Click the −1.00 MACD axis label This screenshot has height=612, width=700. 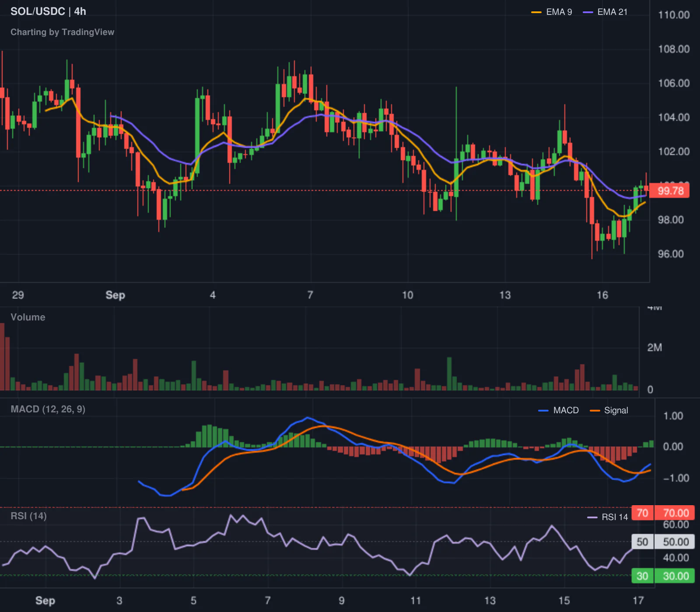tap(676, 478)
